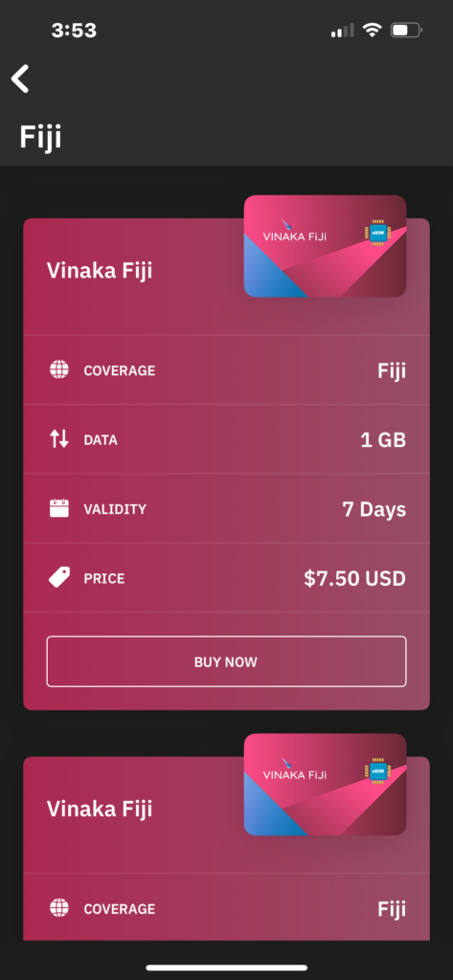Viewport: 453px width, 980px height.
Task: Click the price tag icon
Action: (58, 577)
